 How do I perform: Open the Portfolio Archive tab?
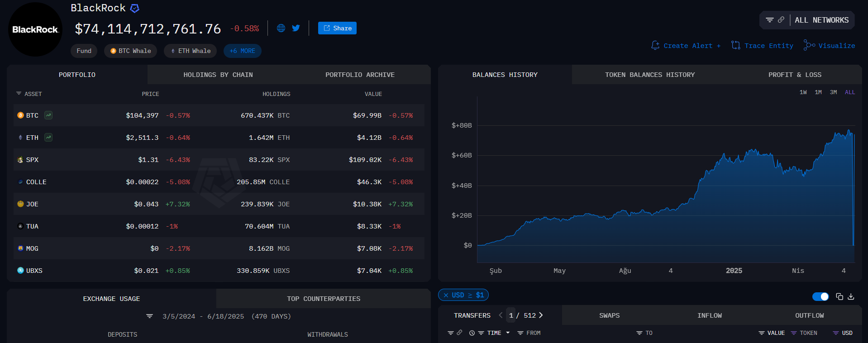coord(360,75)
